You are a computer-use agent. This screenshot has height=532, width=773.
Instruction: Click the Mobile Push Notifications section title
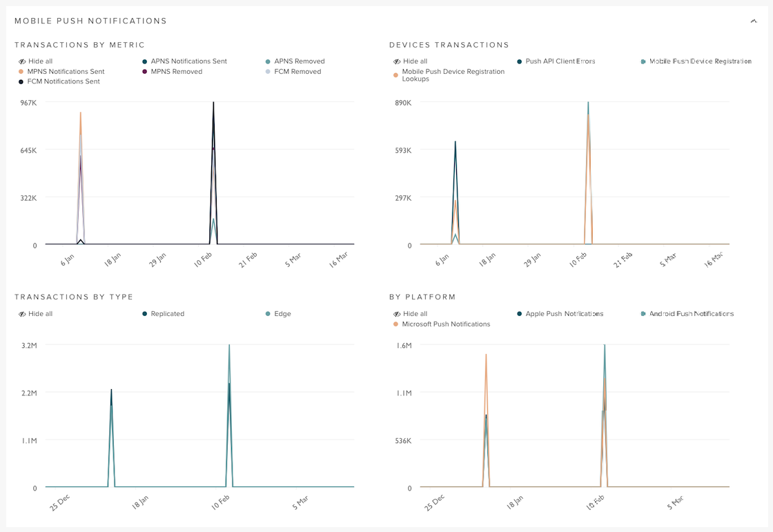(x=90, y=21)
